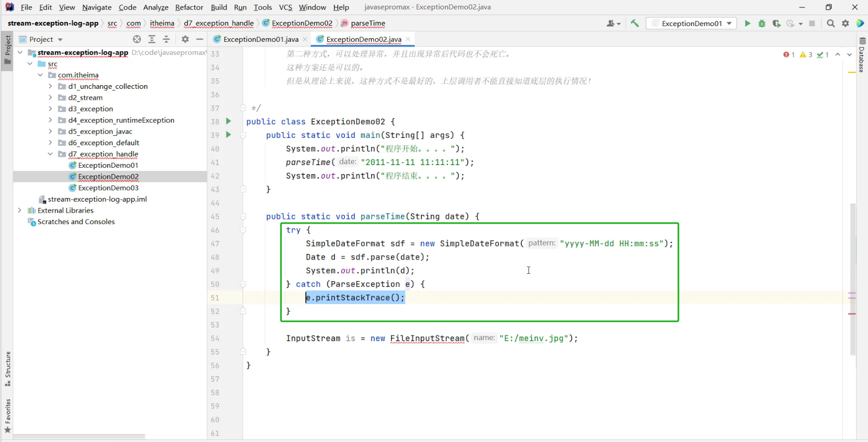This screenshot has height=442, width=868.
Task: Toggle the Favorites tool window
Action: tap(7, 416)
